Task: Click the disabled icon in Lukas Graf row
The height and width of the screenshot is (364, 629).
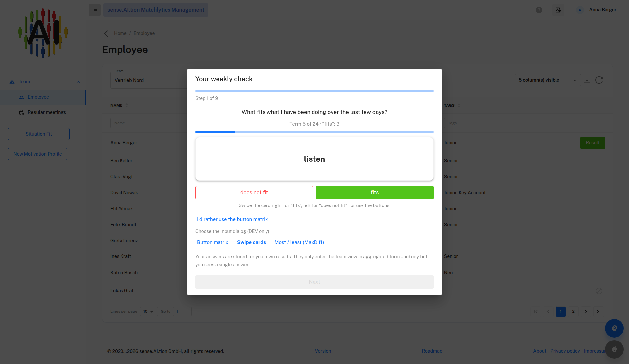Action: 599,291
